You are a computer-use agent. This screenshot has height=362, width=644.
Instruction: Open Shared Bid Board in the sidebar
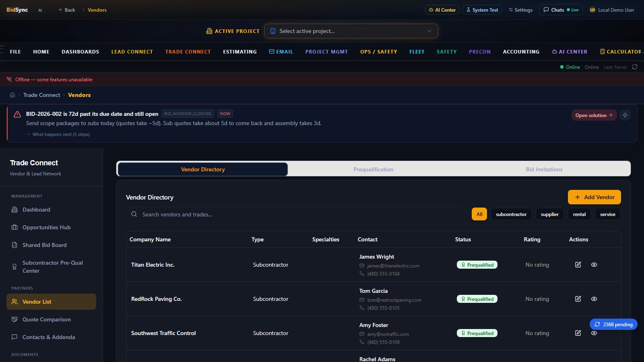coord(52,245)
